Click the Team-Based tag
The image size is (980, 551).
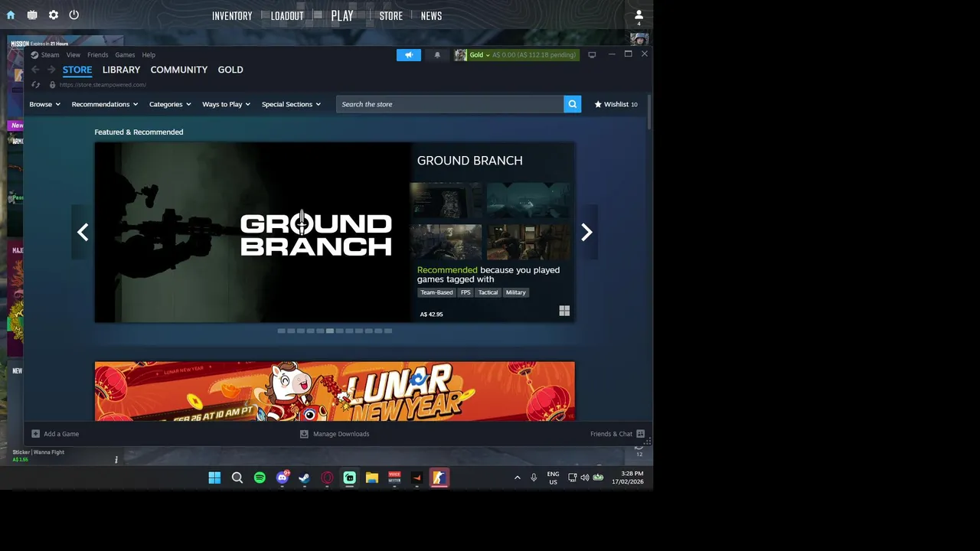[436, 292]
